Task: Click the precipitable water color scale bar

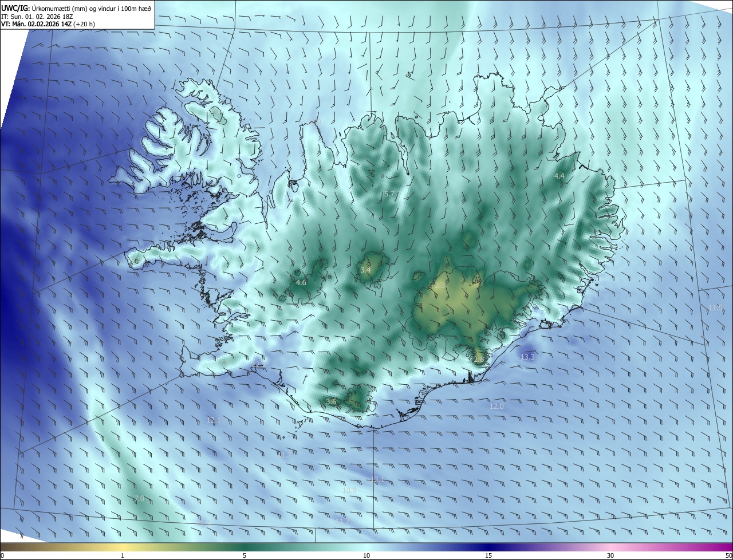Action: coord(366,547)
